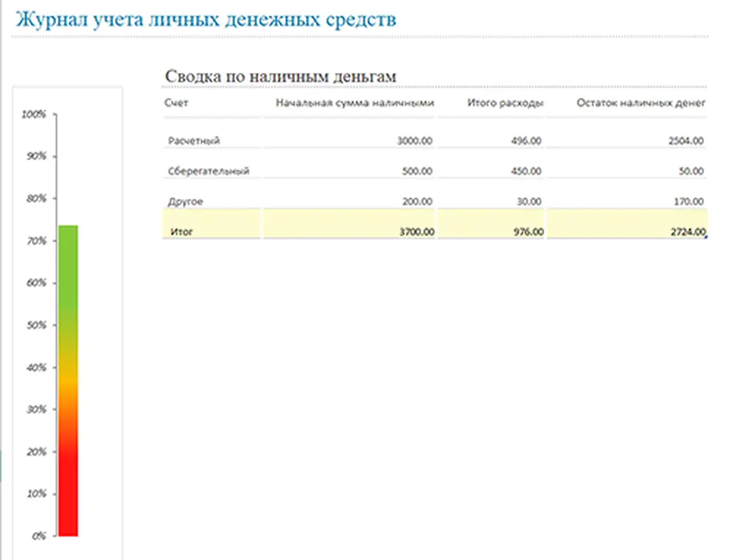Viewport: 730px width, 560px height.
Task: Click the Расчетный account cell
Action: [194, 141]
